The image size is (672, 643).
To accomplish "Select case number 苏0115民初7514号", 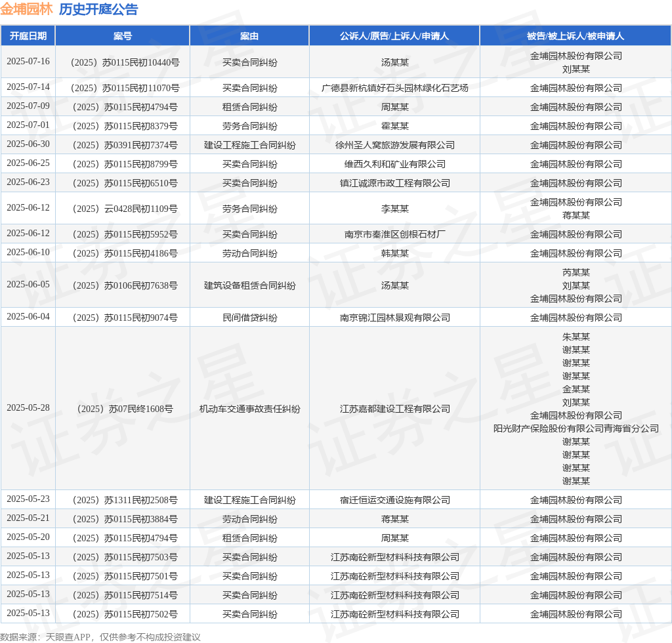I will [125, 596].
